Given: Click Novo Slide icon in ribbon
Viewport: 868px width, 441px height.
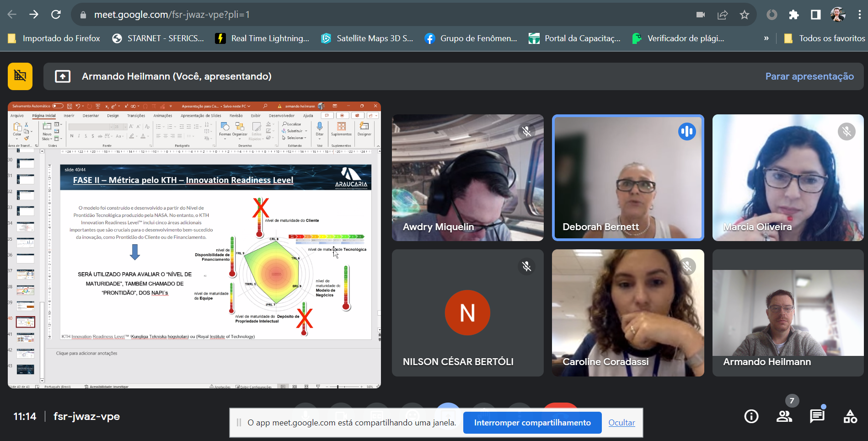Looking at the screenshot, I should 47,126.
